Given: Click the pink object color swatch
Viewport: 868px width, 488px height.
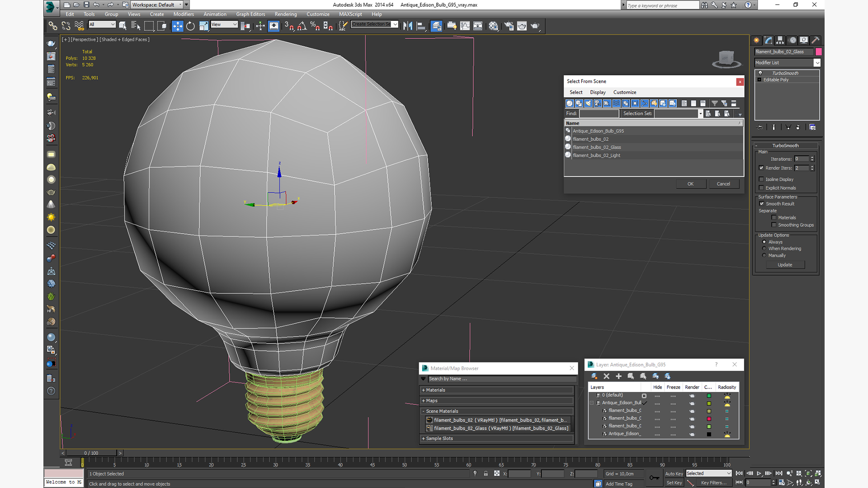Looking at the screenshot, I should pos(818,52).
